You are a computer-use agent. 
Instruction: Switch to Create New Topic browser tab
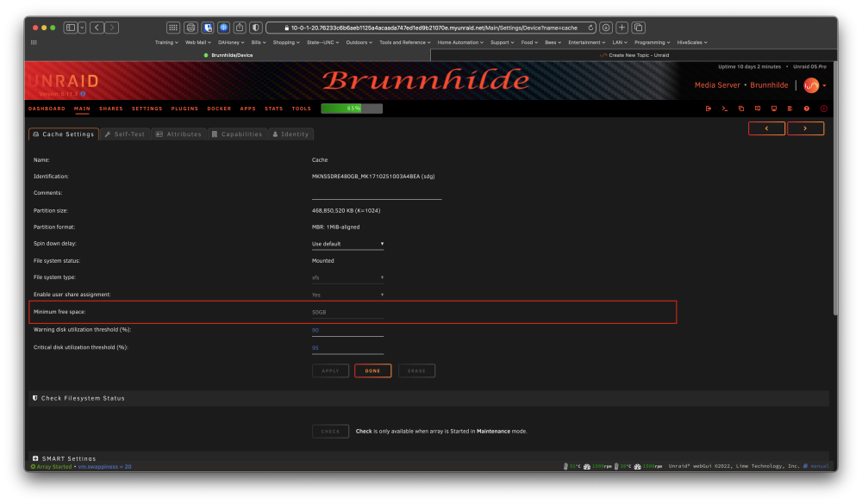pos(634,55)
